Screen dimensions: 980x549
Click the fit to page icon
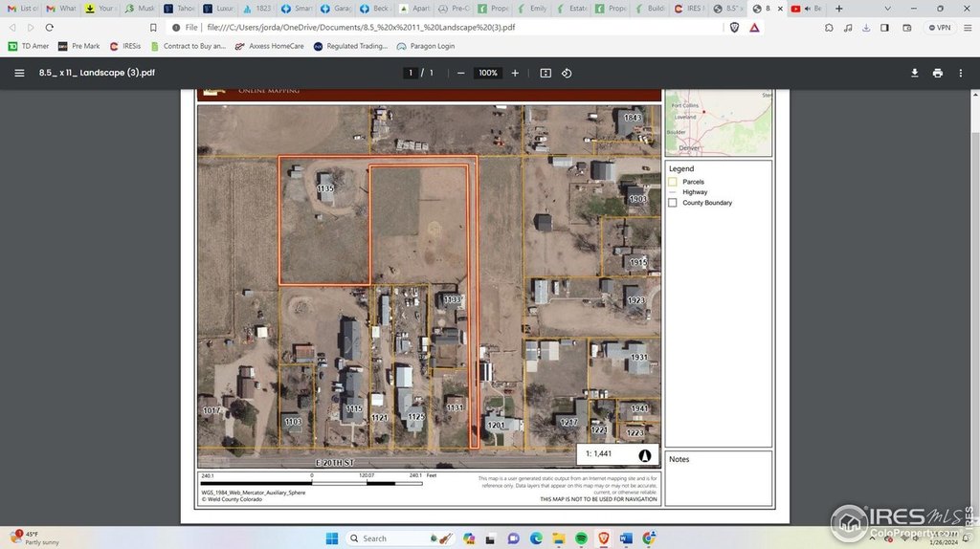[x=546, y=73]
